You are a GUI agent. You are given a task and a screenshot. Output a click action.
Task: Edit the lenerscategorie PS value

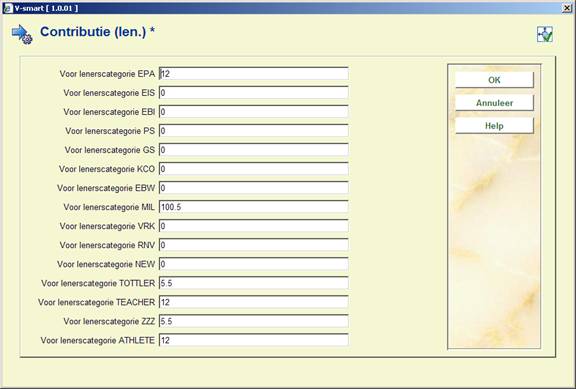(253, 131)
